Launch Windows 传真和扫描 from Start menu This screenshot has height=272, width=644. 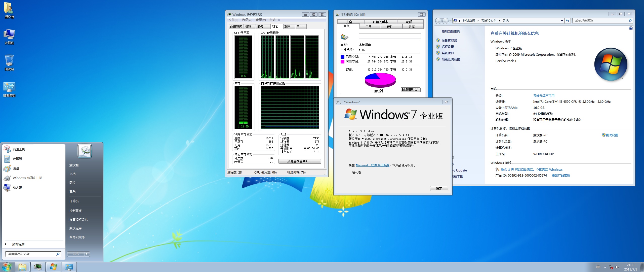click(34, 178)
